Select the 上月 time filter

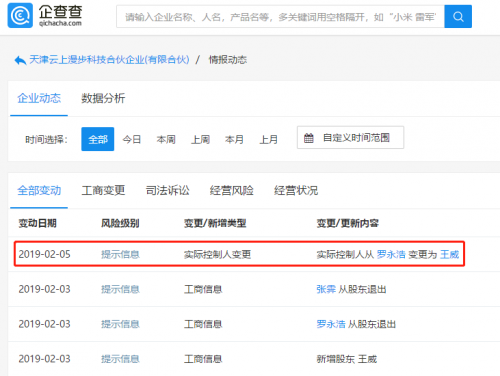pos(269,139)
